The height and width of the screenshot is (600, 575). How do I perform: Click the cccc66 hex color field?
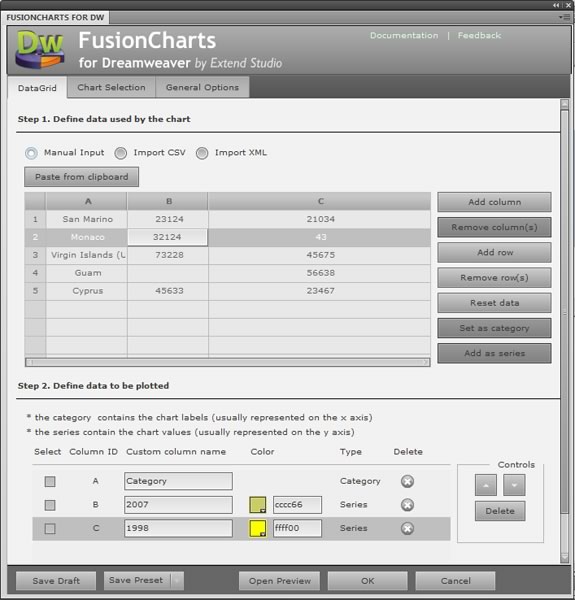(x=297, y=505)
